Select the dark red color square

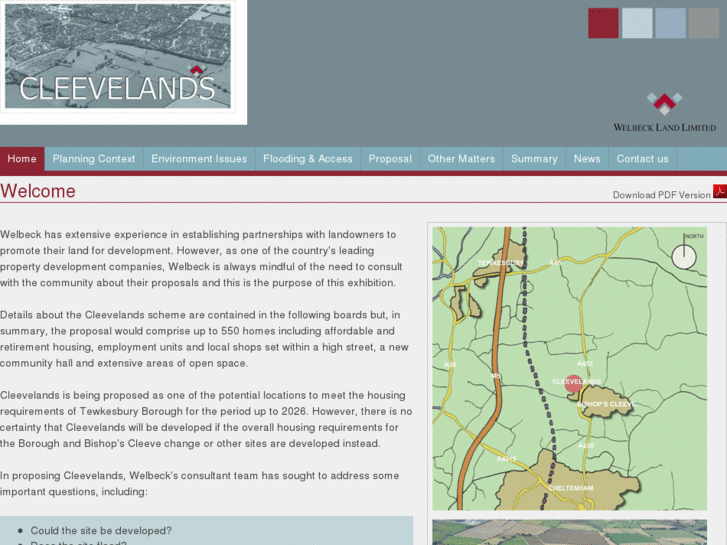603,23
